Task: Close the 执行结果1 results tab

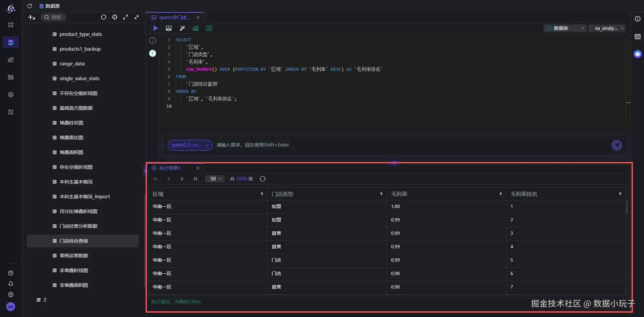Action: coord(198,168)
